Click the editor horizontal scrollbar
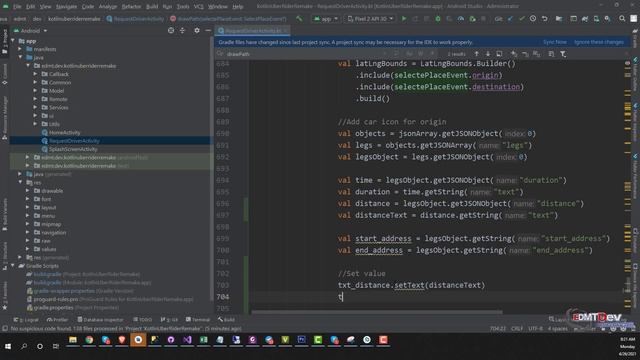Viewport: 640px width, 360px height. (377, 312)
